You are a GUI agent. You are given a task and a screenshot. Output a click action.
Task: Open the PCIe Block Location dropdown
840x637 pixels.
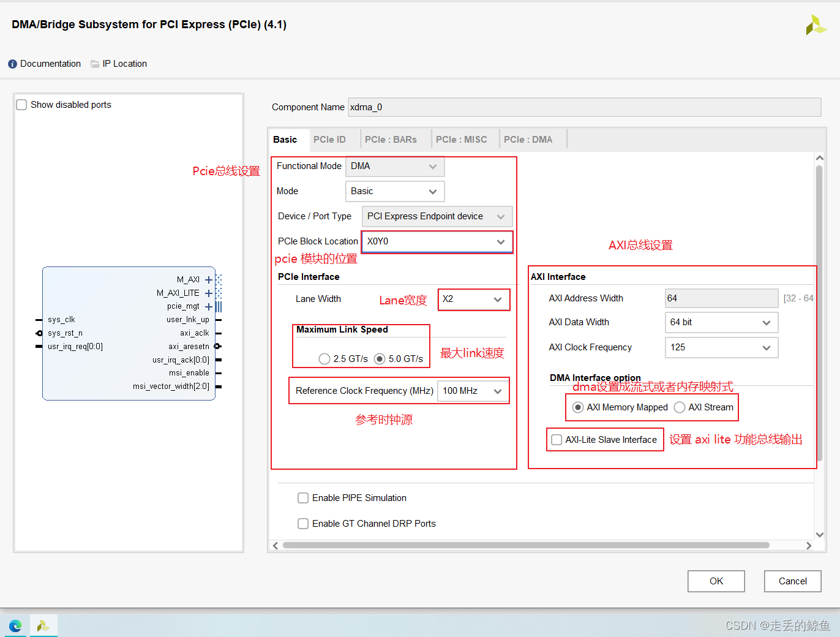[437, 242]
